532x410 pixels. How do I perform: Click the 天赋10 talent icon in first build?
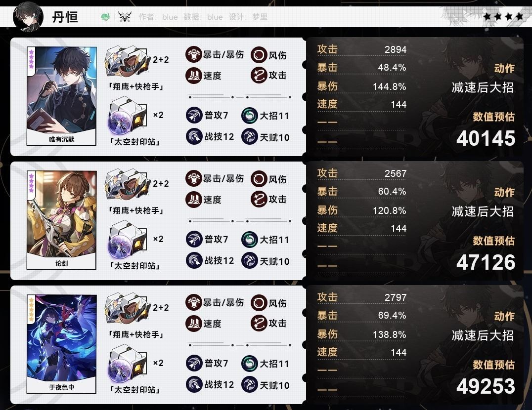[x=249, y=136]
